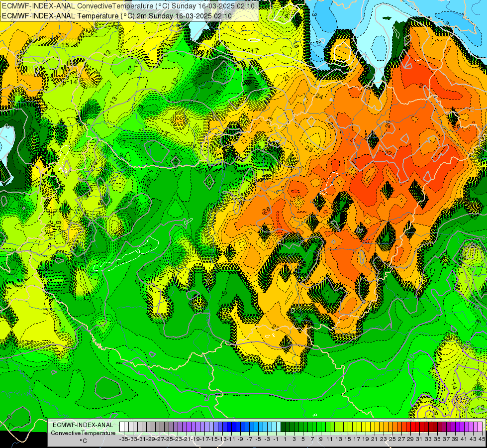Screen dimensions: 487x448
Task: Click the '-1' value on the colour scale
Action: (x=276, y=439)
